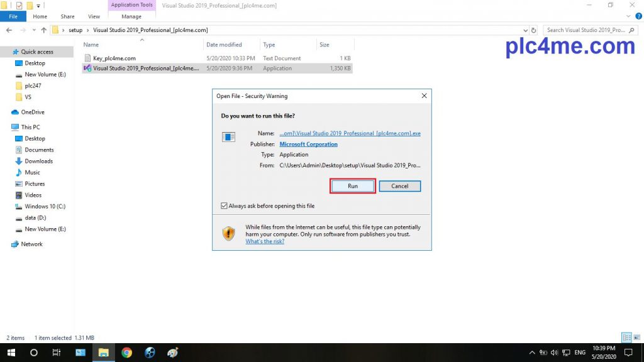Open Task View from the taskbar
This screenshot has width=644, height=362.
click(x=56, y=353)
